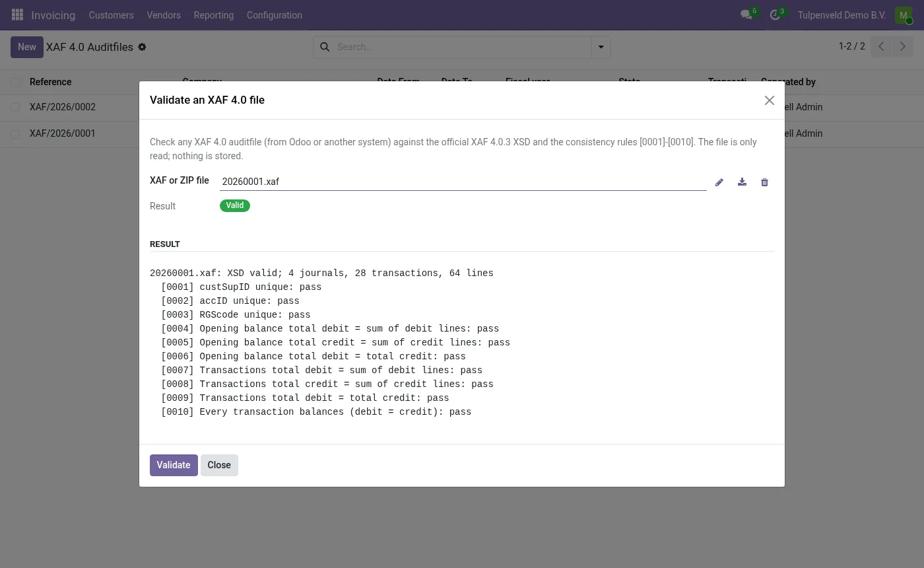Select the XAF/2026/0002 row checkbox
924x568 pixels.
15,107
